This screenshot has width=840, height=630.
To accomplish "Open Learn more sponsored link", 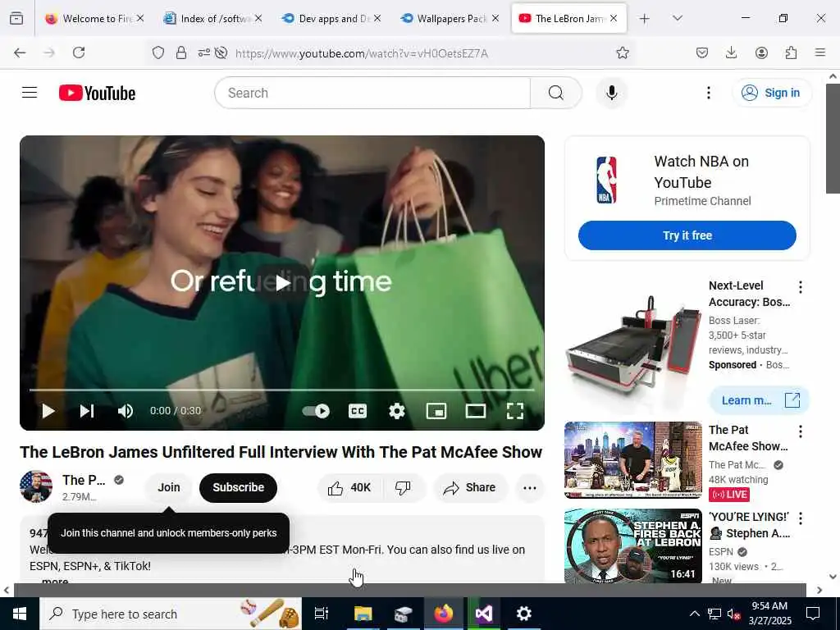I will tap(759, 400).
